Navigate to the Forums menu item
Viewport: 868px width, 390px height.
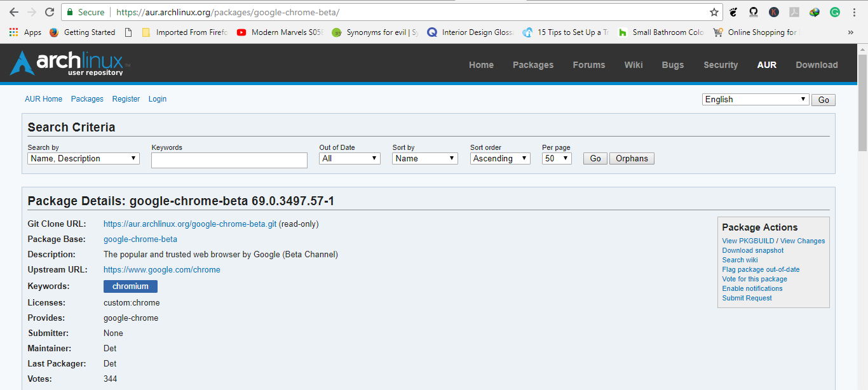point(588,64)
